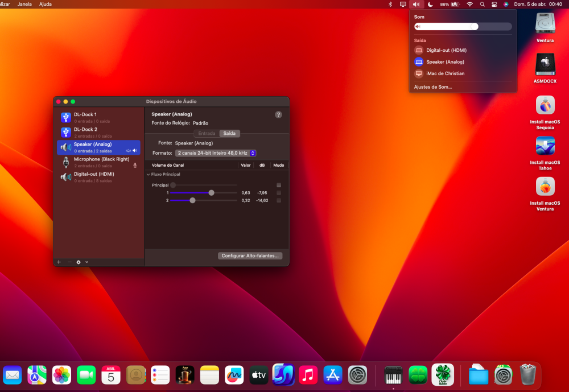Image resolution: width=569 pixels, height=392 pixels.
Task: Click the battery 86% indicator
Action: [x=450, y=5]
